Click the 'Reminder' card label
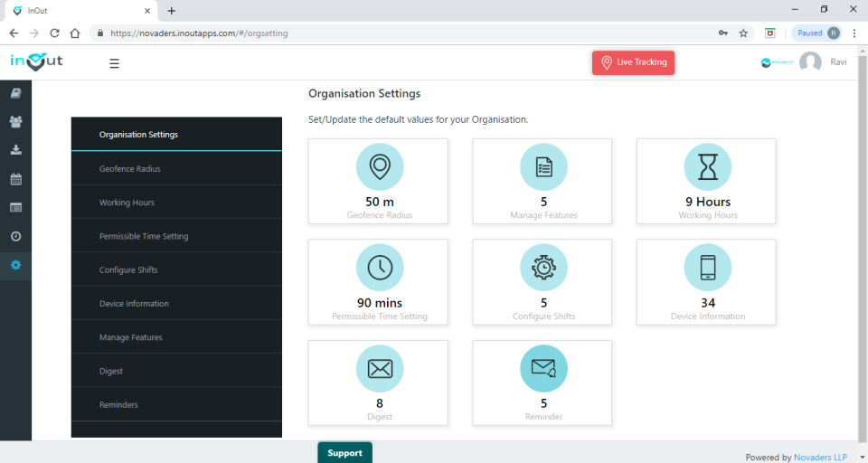The image size is (868, 463). (543, 417)
